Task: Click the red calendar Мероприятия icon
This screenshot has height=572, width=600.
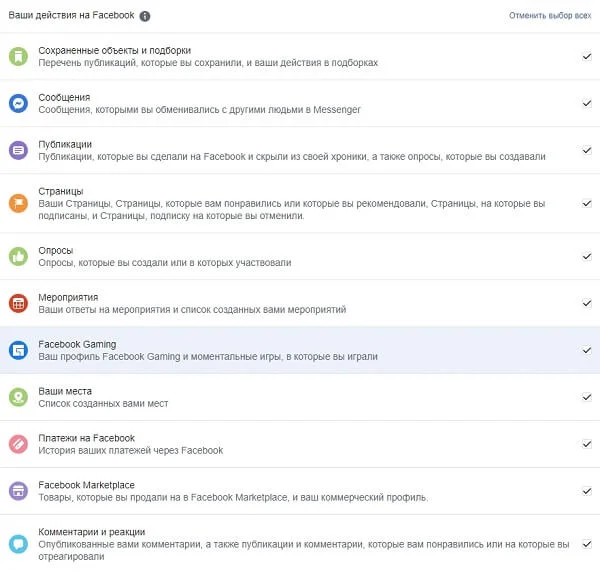Action: [x=18, y=303]
